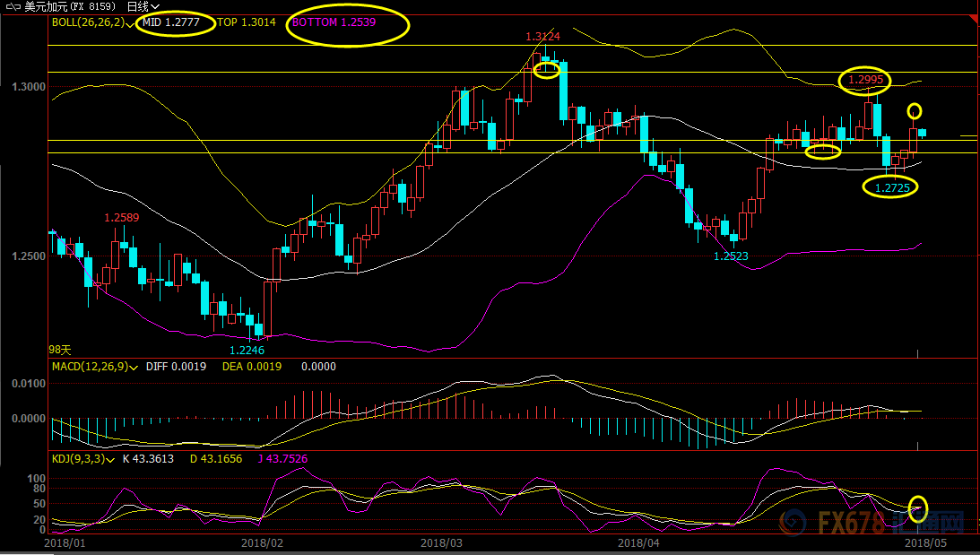980x555 pixels.
Task: Select the circled 1.2995 high label
Action: pos(865,80)
